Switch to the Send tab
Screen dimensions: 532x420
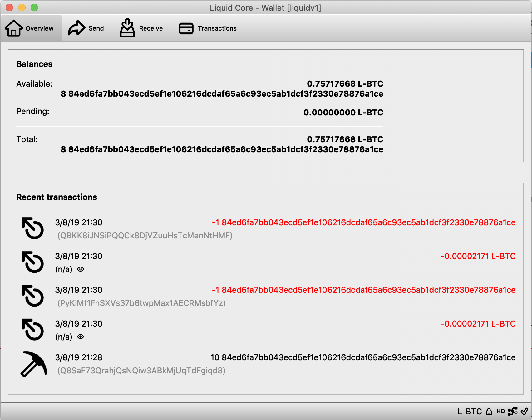[x=86, y=28]
